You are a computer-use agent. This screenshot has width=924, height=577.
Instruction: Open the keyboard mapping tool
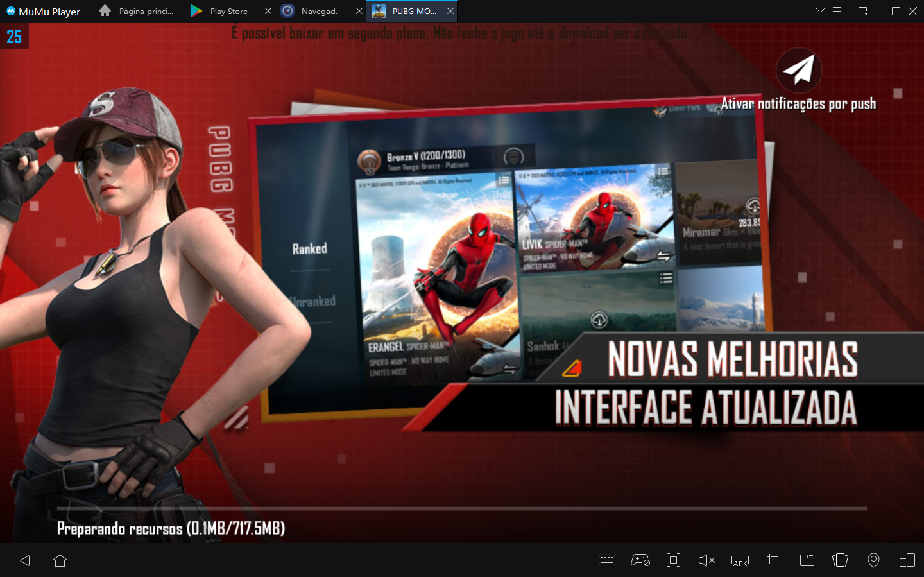tap(606, 560)
